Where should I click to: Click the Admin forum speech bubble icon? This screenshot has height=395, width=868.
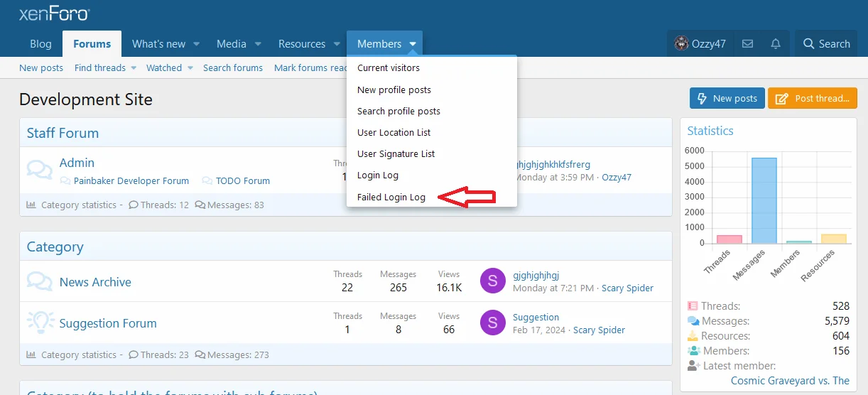click(x=40, y=170)
